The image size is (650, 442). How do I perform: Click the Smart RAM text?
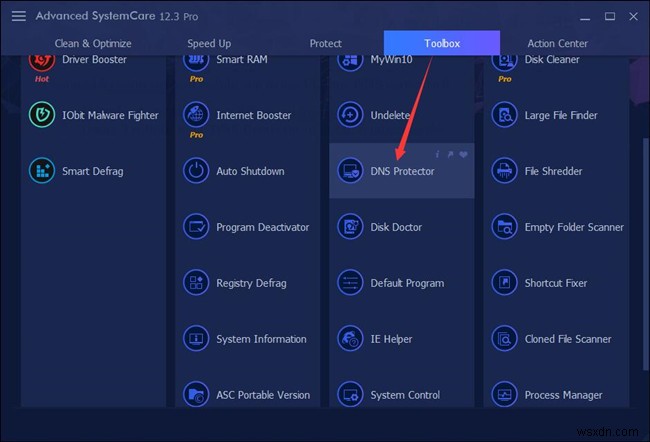(x=242, y=59)
